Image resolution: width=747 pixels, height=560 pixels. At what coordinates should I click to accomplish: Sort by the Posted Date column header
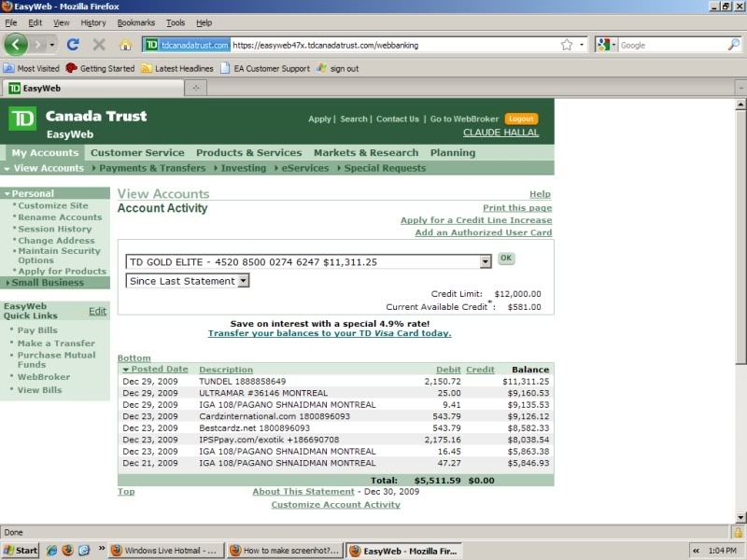pyautogui.click(x=160, y=370)
